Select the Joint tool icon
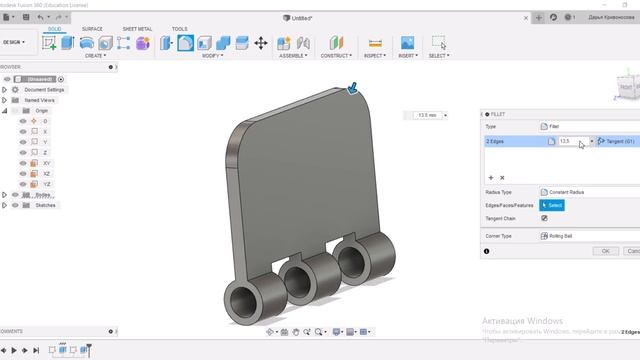 pos(303,43)
